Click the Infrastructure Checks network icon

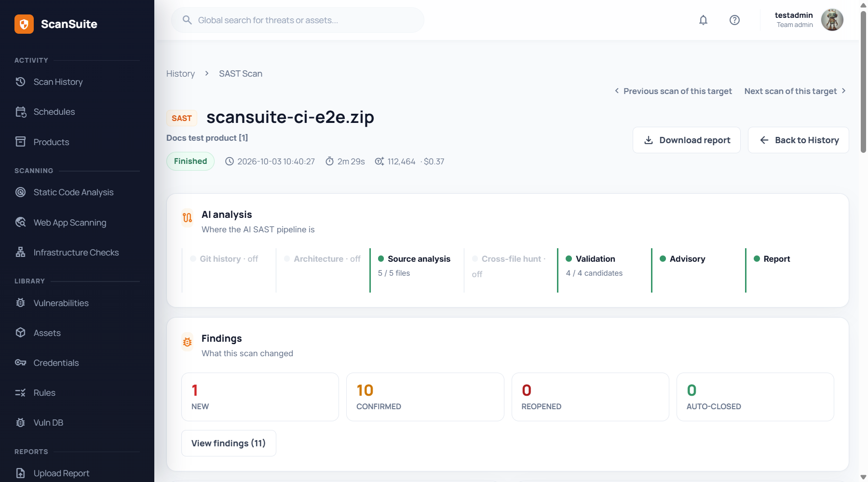20,252
